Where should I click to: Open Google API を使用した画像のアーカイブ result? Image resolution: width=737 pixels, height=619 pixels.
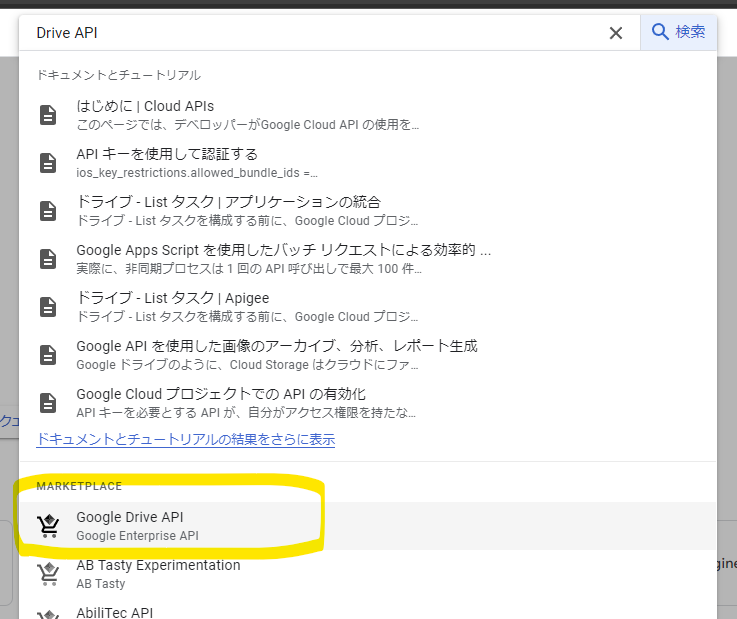click(x=368, y=355)
